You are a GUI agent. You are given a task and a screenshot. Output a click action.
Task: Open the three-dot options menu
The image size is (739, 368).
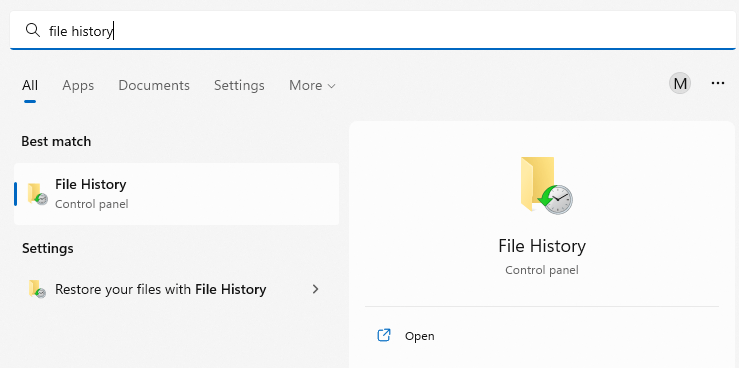717,83
